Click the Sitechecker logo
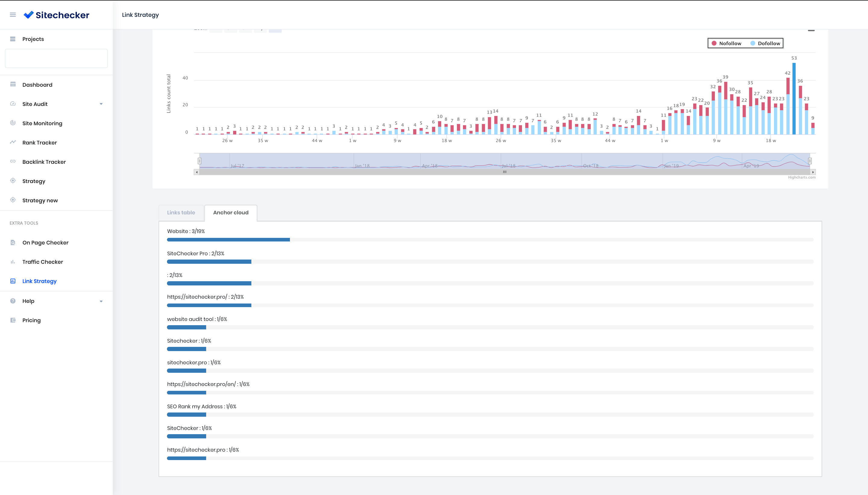Viewport: 868px width, 495px height. point(56,15)
